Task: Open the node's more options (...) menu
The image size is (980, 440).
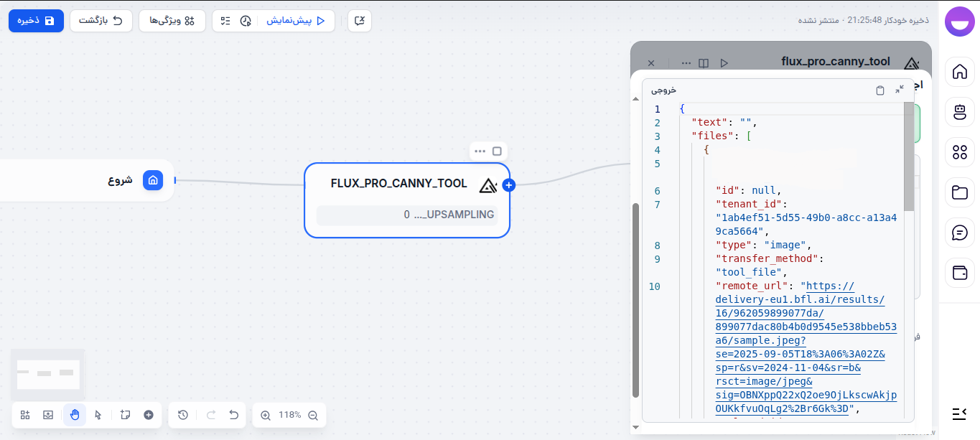Action: coord(480,151)
